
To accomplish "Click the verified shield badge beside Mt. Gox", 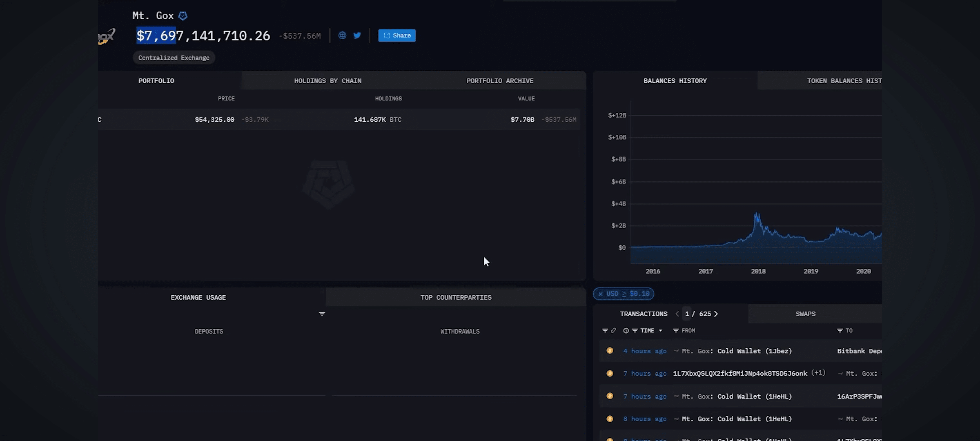I will pyautogui.click(x=183, y=16).
